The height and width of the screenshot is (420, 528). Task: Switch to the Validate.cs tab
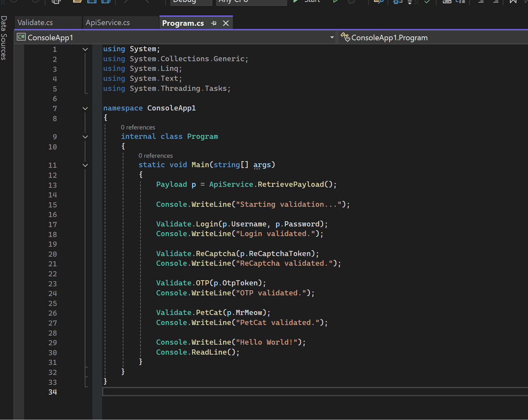coord(35,23)
